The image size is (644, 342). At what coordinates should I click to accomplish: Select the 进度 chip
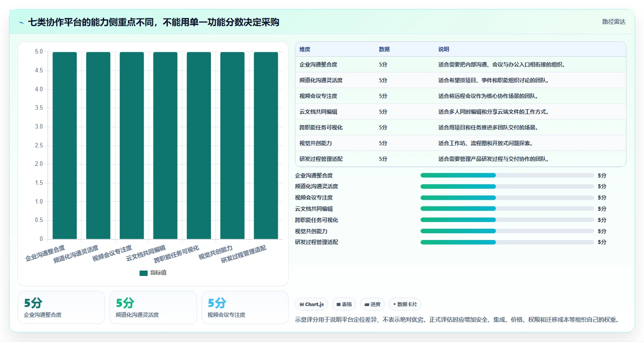coord(372,304)
